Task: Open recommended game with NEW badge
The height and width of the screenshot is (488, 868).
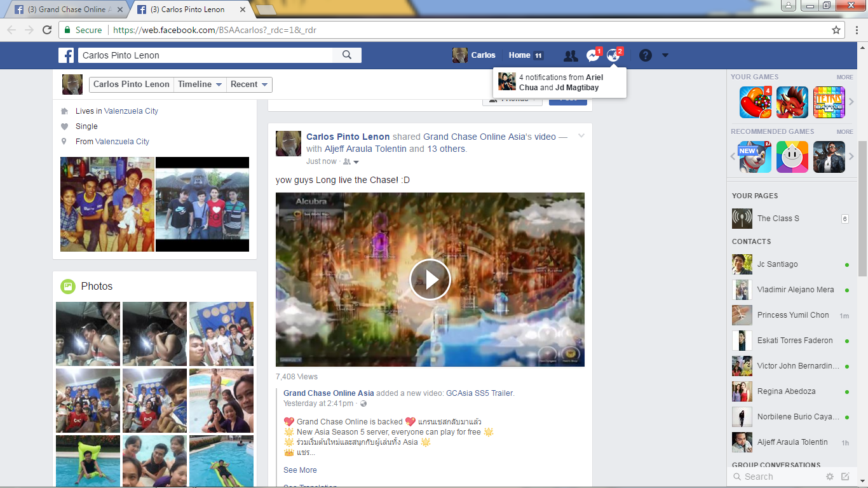Action: [x=756, y=157]
